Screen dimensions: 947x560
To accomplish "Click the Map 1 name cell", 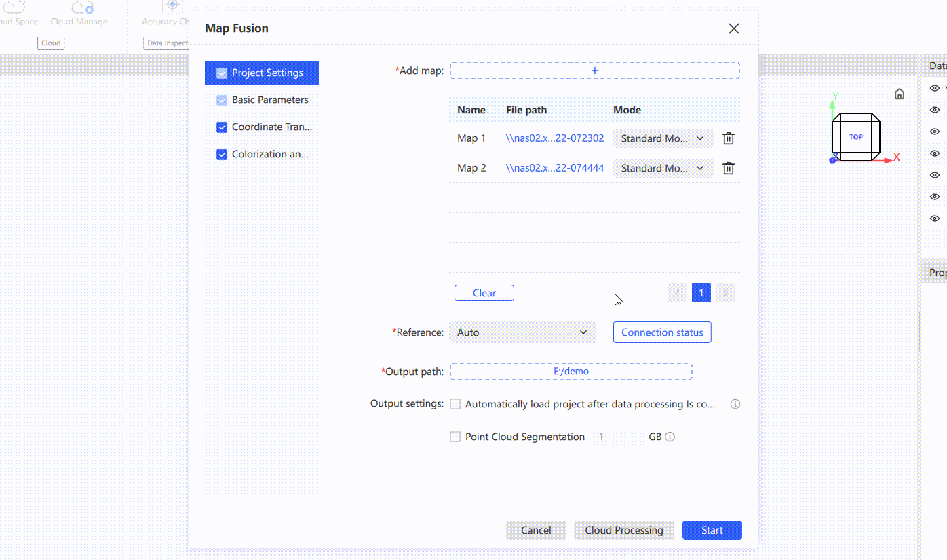I will [471, 138].
